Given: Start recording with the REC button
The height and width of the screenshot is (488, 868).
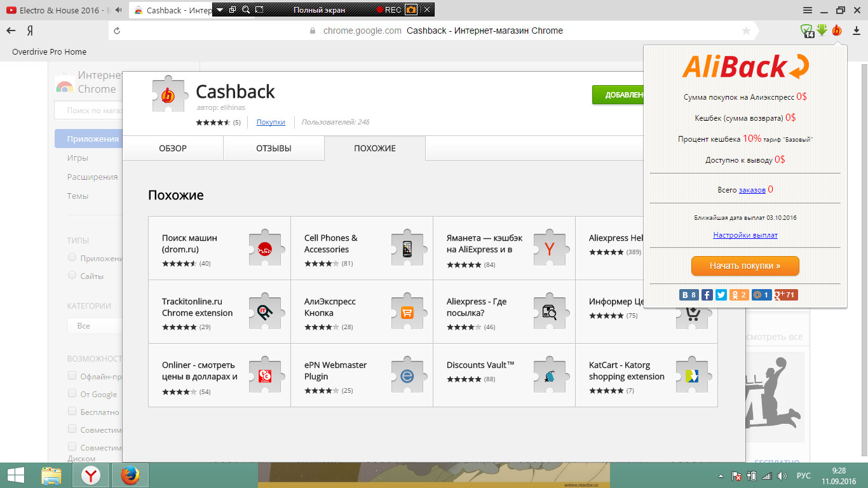Looking at the screenshot, I should click(389, 10).
